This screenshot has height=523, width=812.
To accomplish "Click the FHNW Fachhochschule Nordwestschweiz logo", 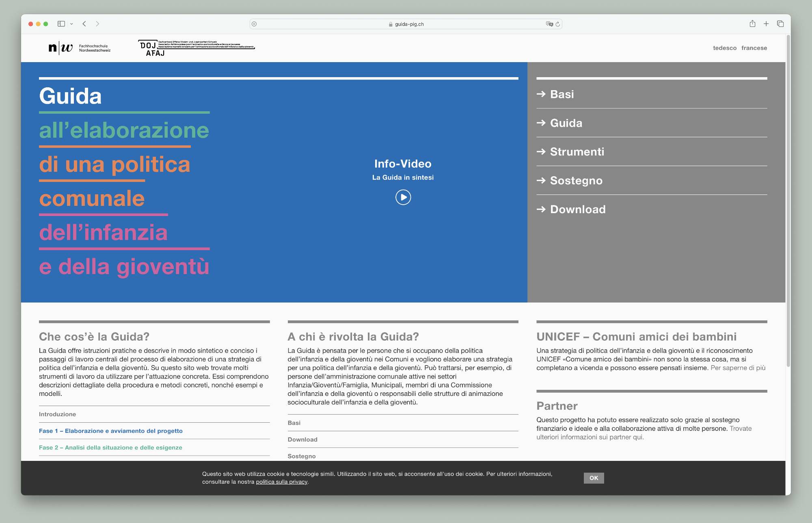I will [80, 48].
